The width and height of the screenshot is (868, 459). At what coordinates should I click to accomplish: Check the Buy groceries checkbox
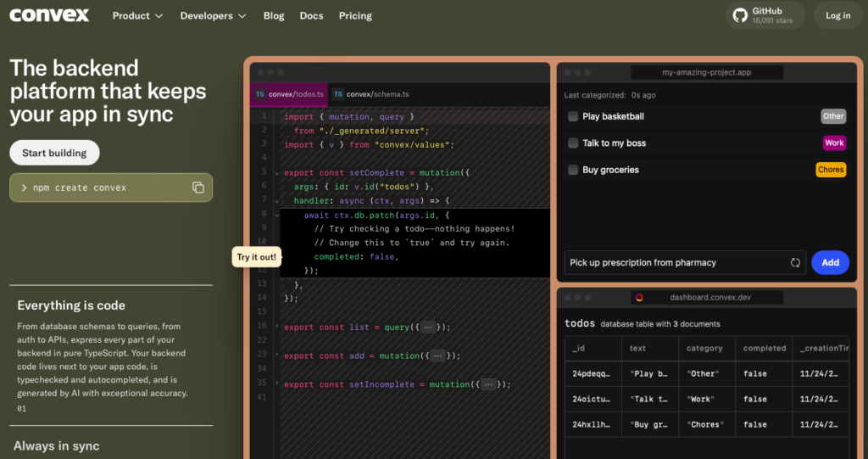pos(573,170)
